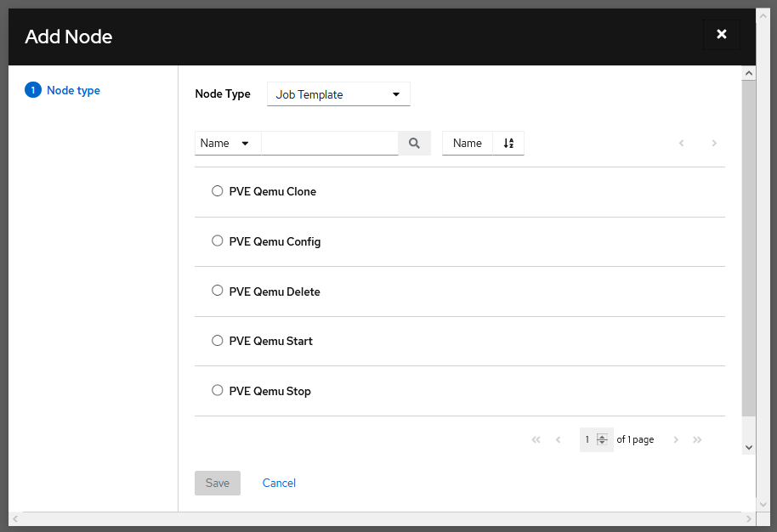Open the Name sort-by dropdown
777x532 pixels.
[468, 144]
